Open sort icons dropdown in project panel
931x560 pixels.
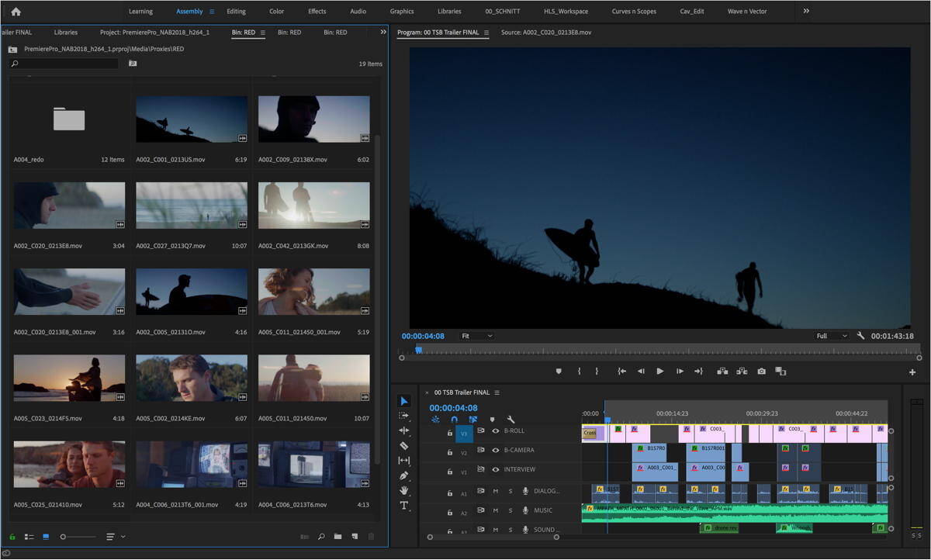(115, 536)
